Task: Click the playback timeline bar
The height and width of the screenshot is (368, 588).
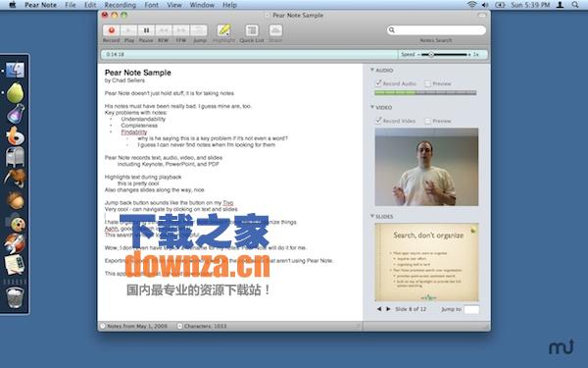Action: click(x=248, y=54)
